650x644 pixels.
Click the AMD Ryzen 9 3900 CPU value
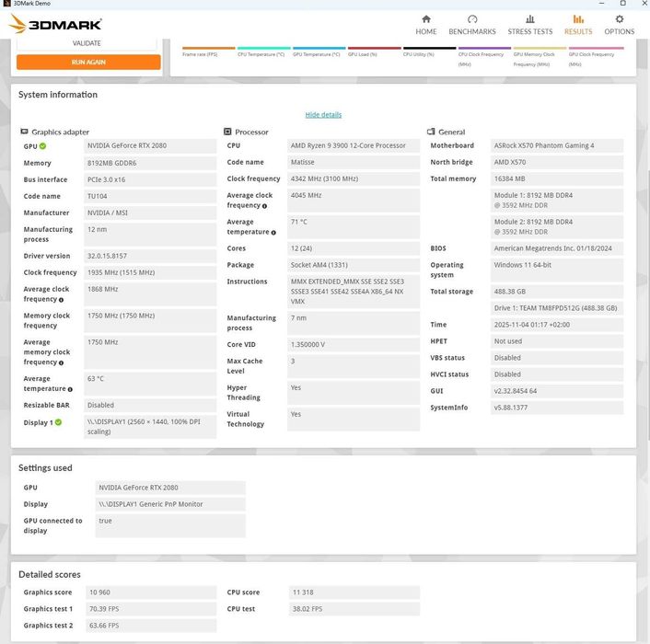pos(354,145)
